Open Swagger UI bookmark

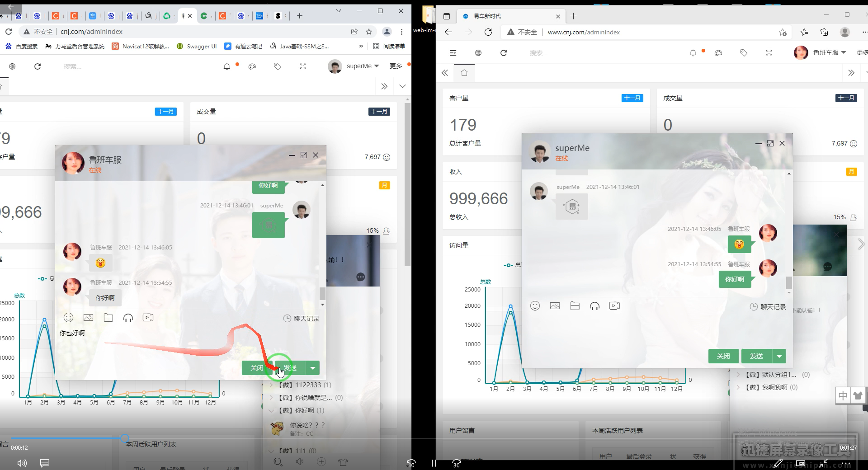tap(197, 46)
